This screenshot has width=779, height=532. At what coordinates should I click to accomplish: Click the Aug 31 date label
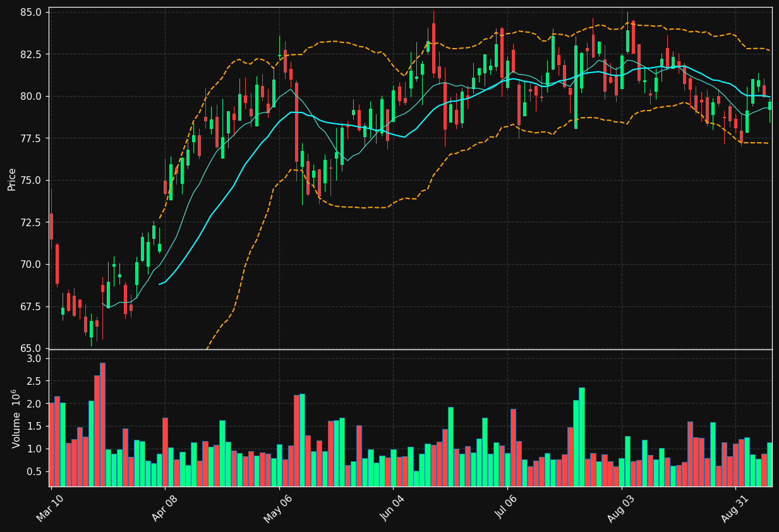click(735, 509)
